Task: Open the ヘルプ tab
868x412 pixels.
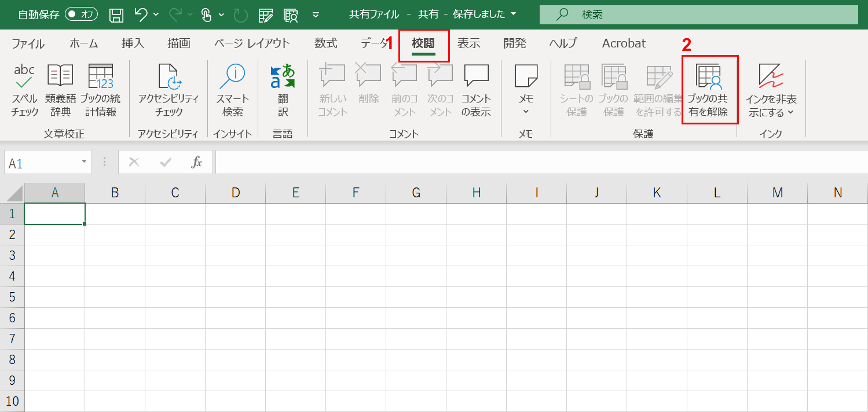Action: [563, 43]
